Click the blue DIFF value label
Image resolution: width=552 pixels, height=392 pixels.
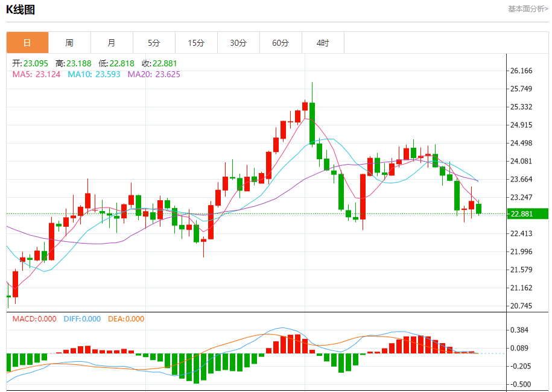(81, 319)
